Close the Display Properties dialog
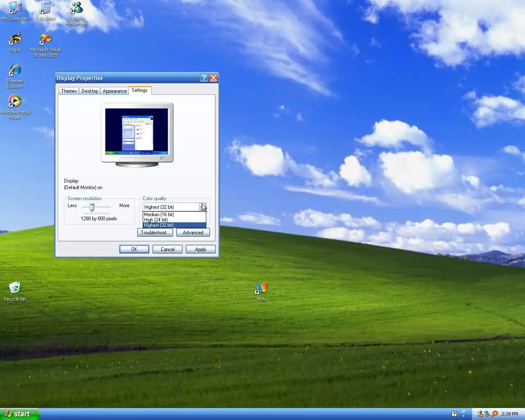The width and height of the screenshot is (525, 420). [x=213, y=78]
